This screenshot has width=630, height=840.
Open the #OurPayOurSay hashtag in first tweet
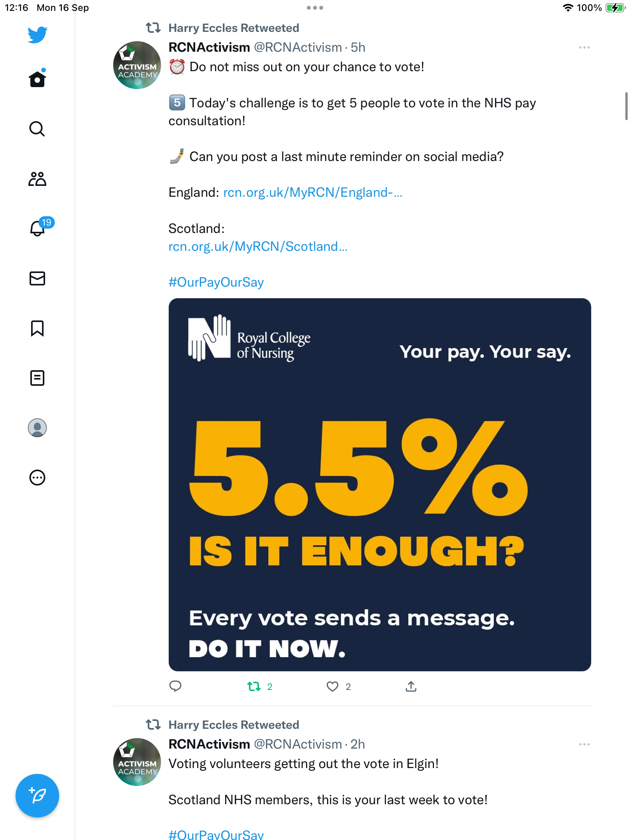(x=216, y=282)
